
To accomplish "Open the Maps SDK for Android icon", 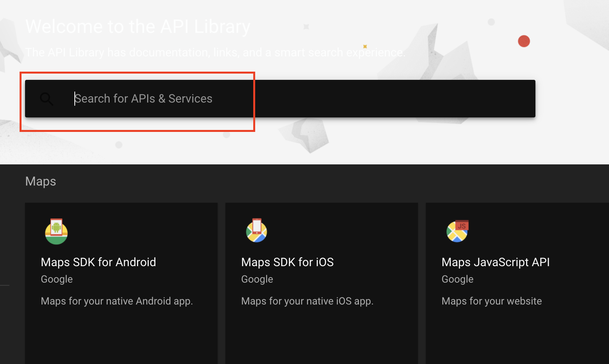I will coord(56,231).
